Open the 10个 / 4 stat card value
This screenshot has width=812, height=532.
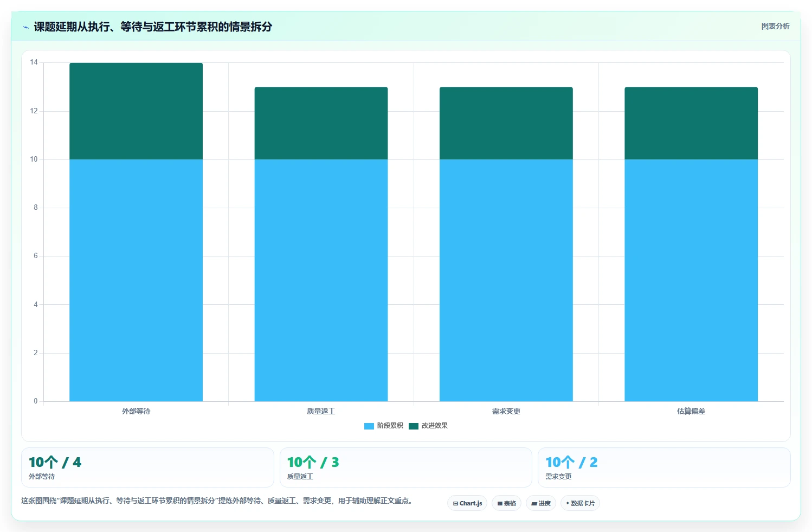click(55, 462)
